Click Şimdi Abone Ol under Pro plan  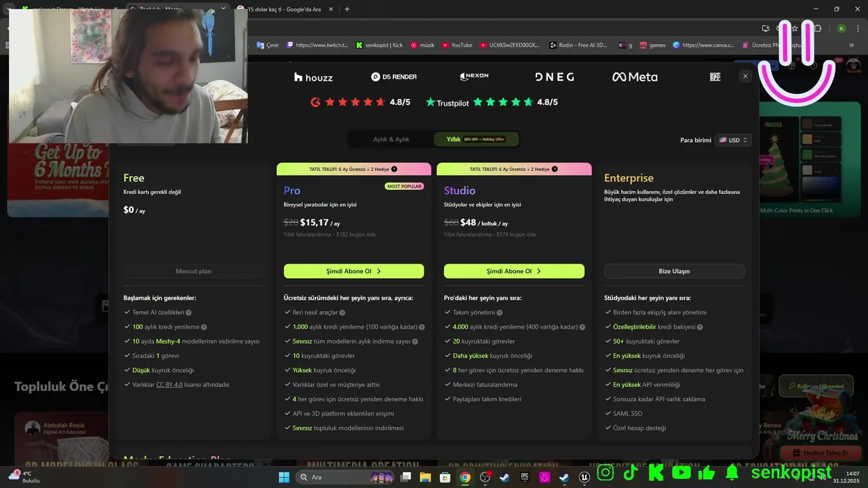pos(354,271)
